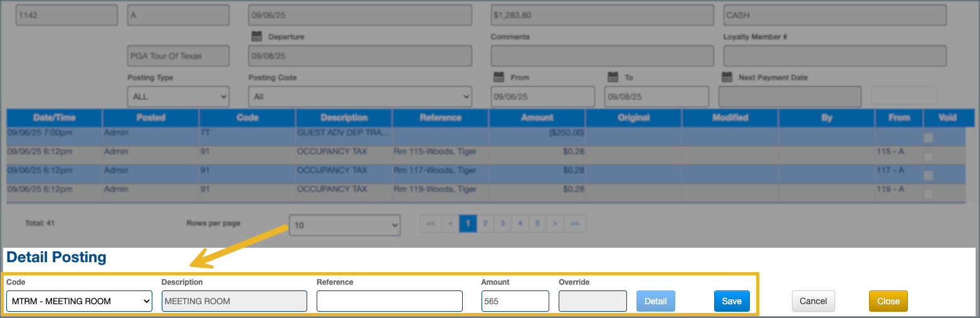The image size is (980, 318).
Task: Go to the first page of results
Action: (x=431, y=223)
